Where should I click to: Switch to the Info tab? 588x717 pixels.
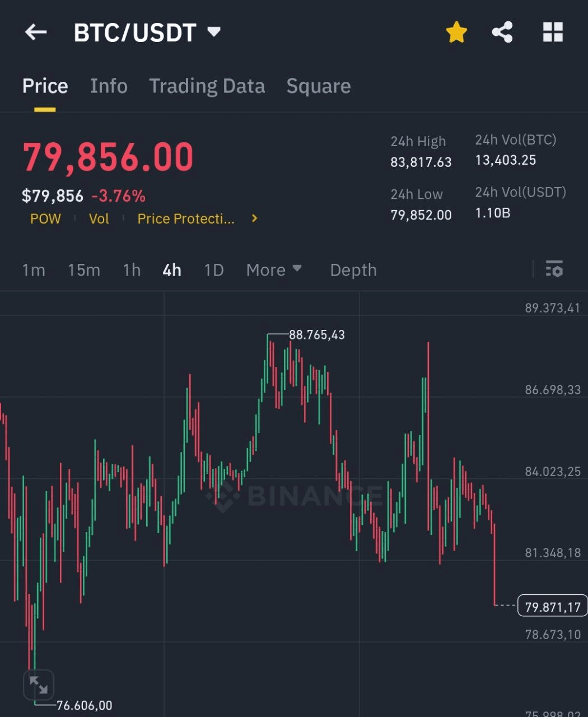coord(109,86)
